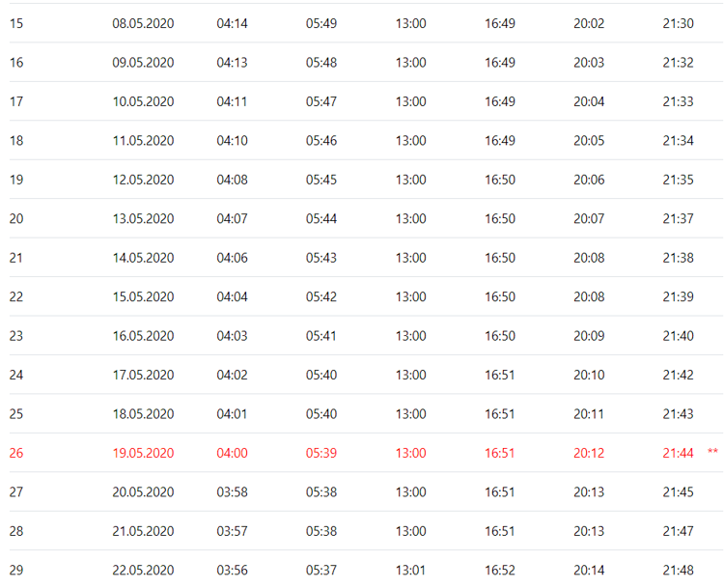Image resolution: width=724 pixels, height=588 pixels.
Task: Click the red 04:00 time
Action: [x=232, y=453]
